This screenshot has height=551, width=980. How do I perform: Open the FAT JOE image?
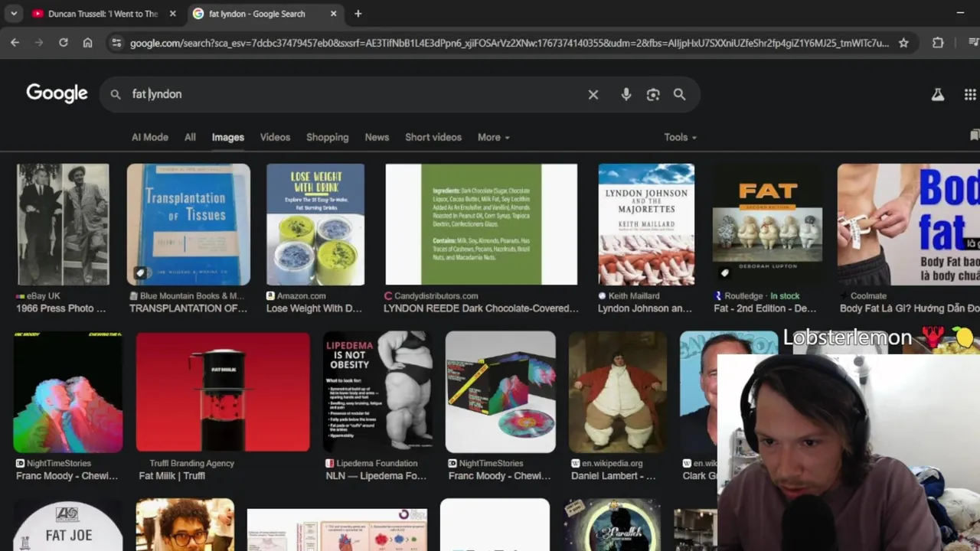pyautogui.click(x=67, y=525)
